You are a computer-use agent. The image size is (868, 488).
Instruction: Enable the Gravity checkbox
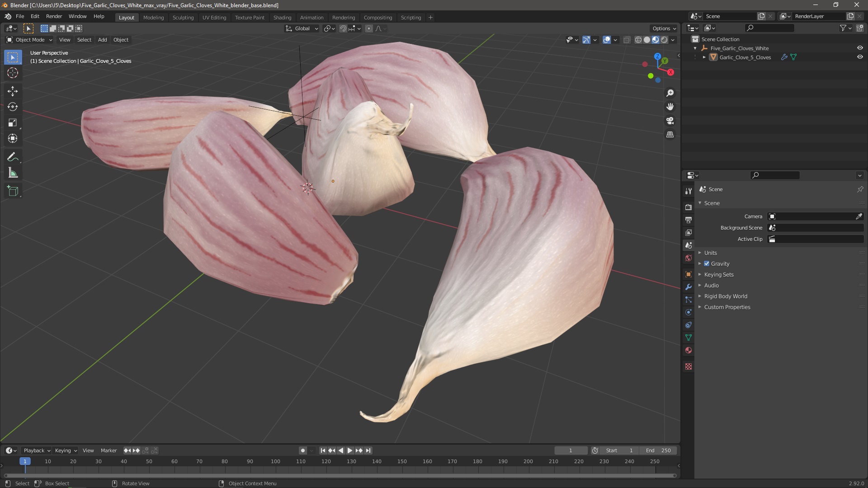pyautogui.click(x=707, y=264)
